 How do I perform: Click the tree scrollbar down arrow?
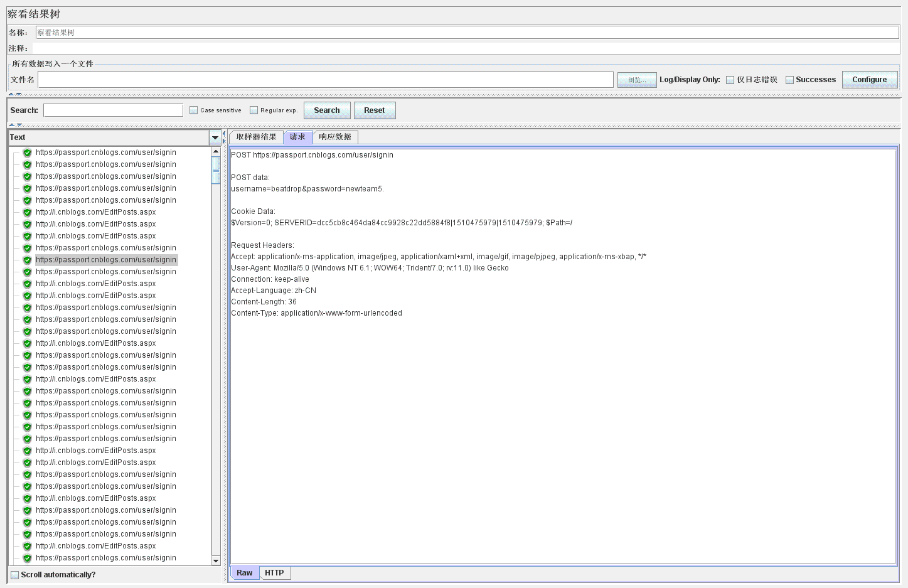pos(216,560)
